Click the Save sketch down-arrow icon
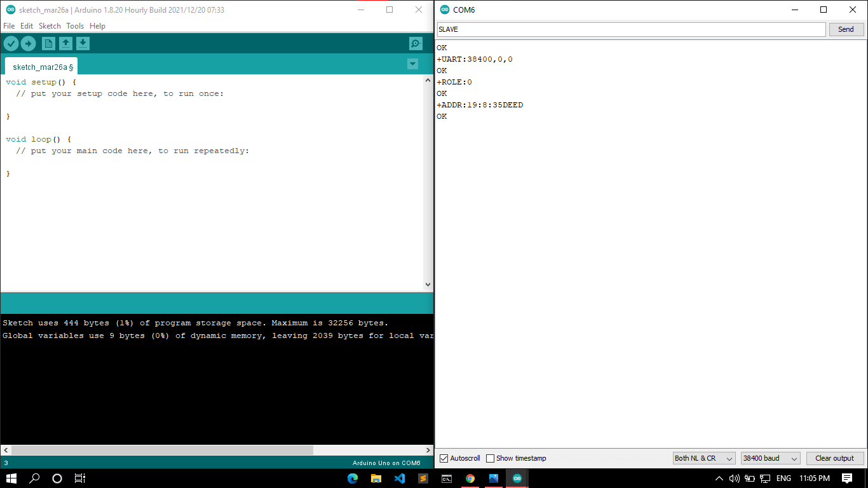The height and width of the screenshot is (488, 868). coord(83,43)
